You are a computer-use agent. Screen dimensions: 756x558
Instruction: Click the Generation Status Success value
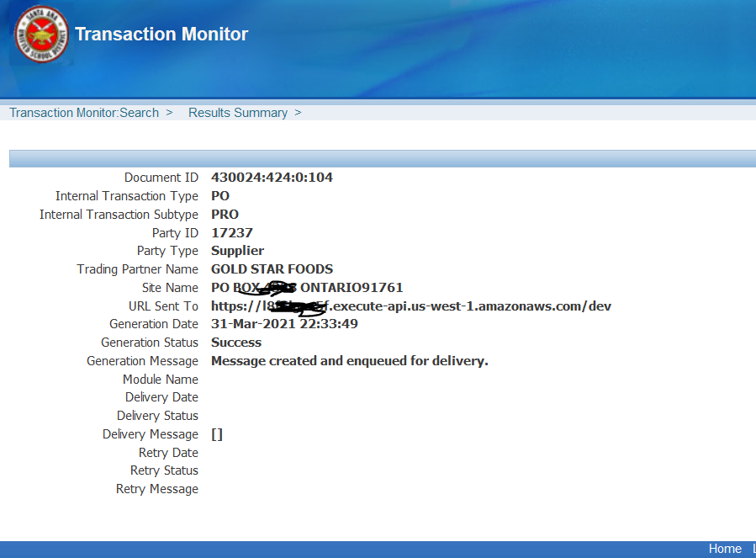click(x=236, y=343)
